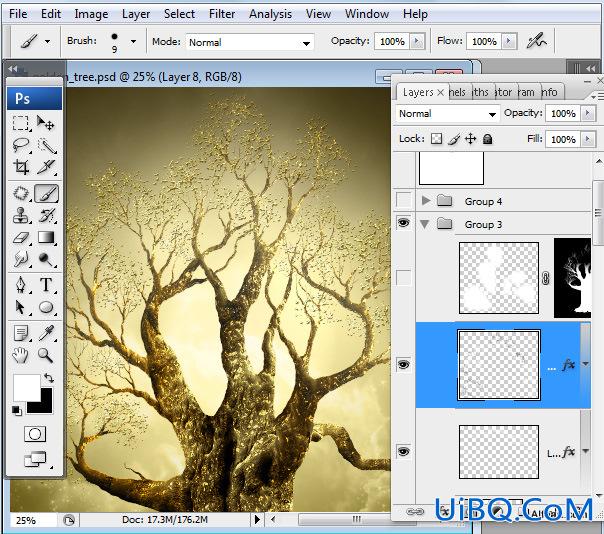Collapse Group 3 folder
Screen dimensions: 604x534
tap(425, 224)
